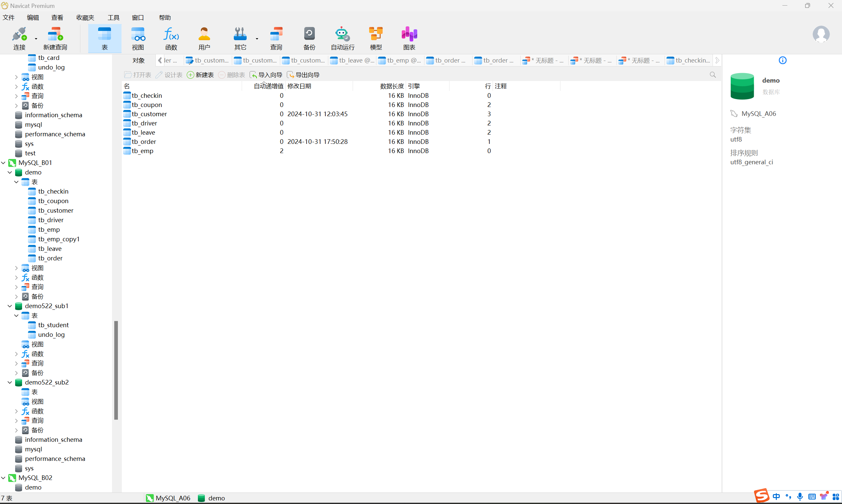The width and height of the screenshot is (842, 504).
Task: Switch to the tb_leave tab
Action: point(352,61)
